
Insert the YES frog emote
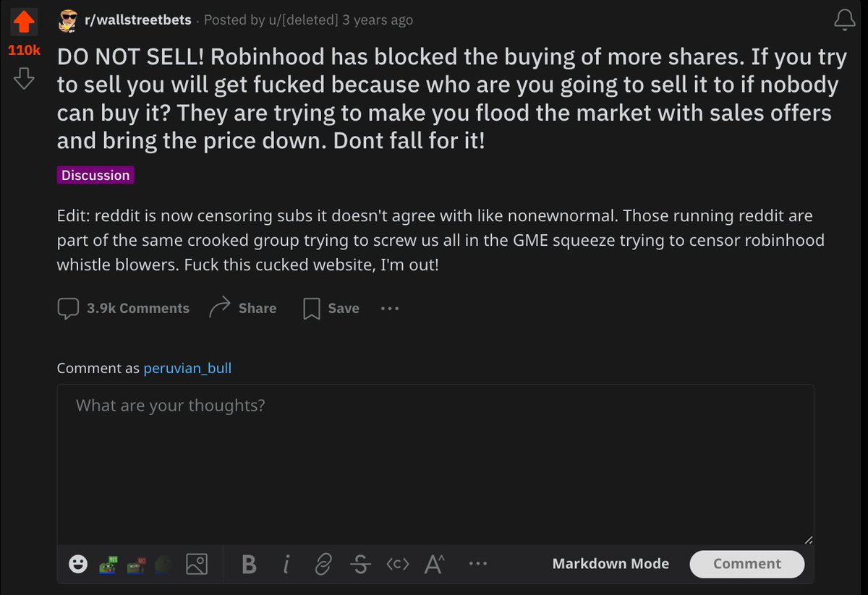(109, 564)
